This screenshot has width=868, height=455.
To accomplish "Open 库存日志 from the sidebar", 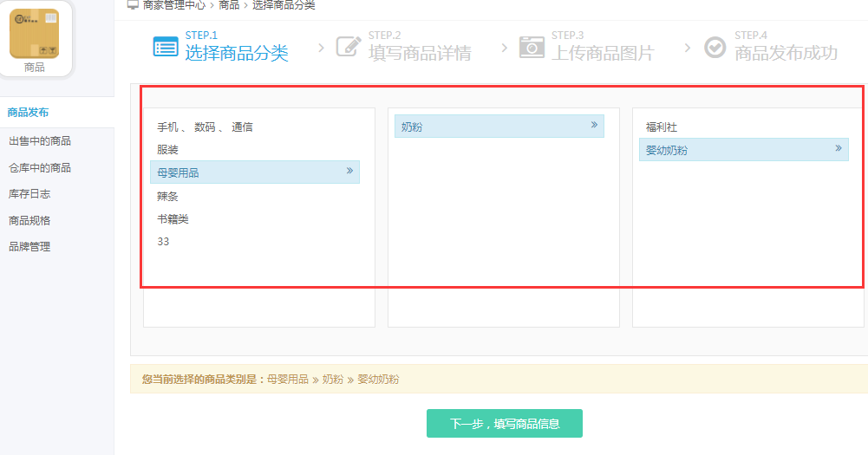I will point(29,194).
